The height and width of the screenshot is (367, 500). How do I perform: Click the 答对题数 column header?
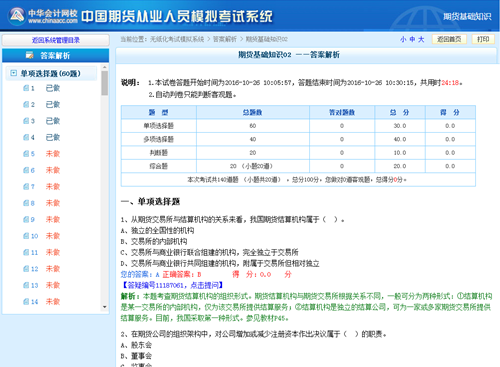point(342,112)
